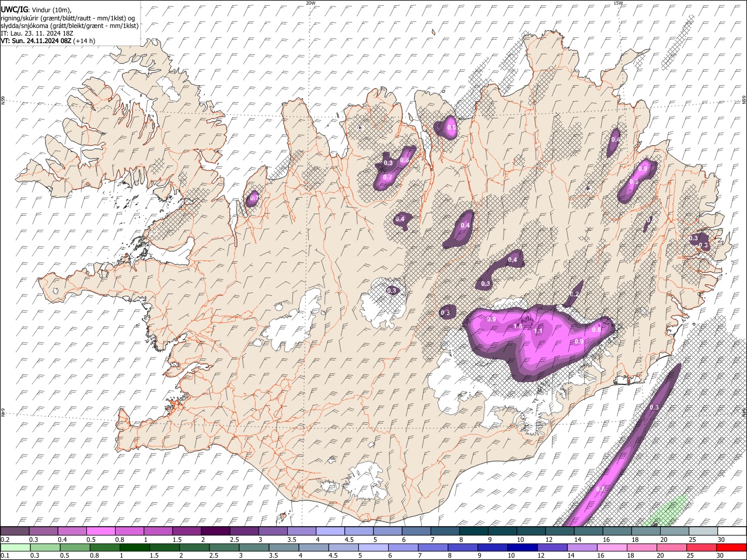Select the deep blue 10 swatch, lower legend row

pos(522,547)
